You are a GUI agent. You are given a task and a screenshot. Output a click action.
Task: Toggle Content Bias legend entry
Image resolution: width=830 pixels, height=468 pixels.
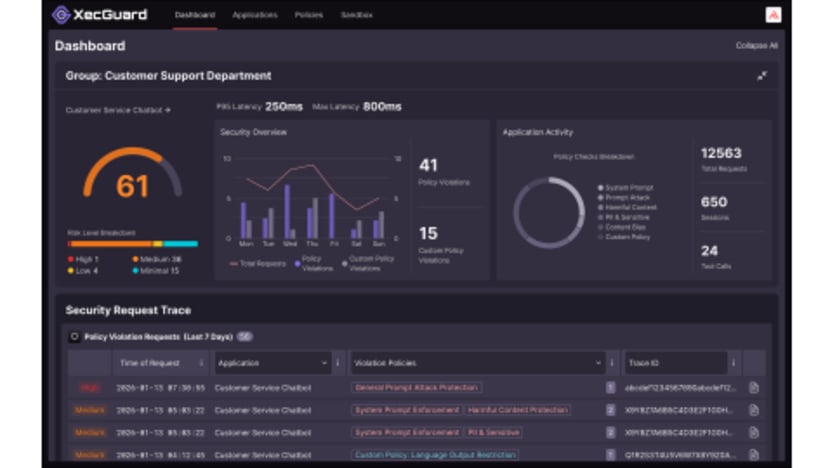(x=622, y=227)
